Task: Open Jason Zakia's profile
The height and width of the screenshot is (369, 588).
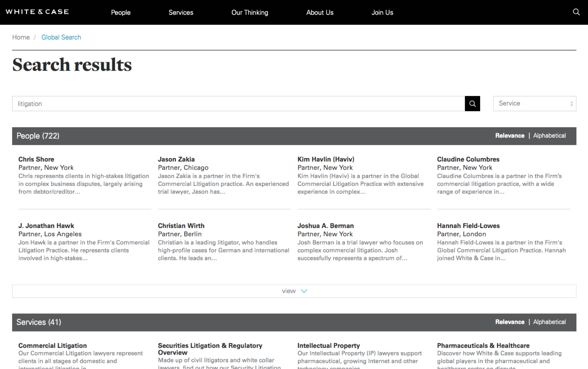Action: coord(176,159)
